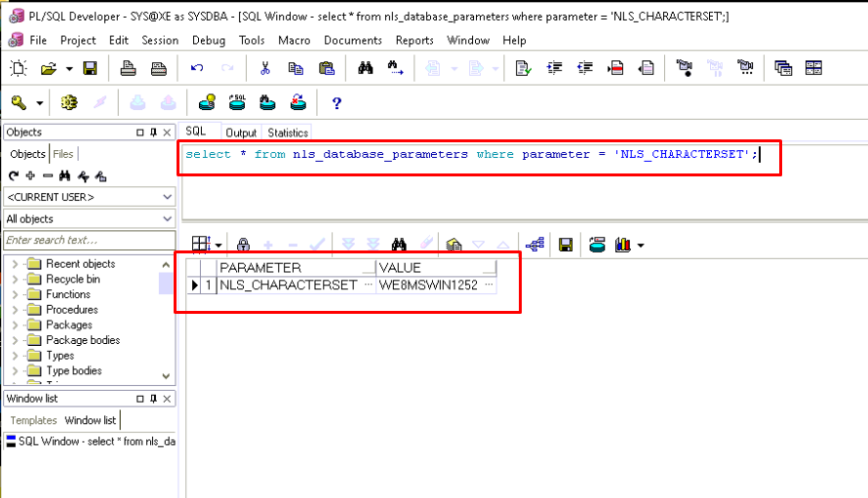Image resolution: width=868 pixels, height=498 pixels.
Task: Open the Project menu
Action: tap(78, 40)
